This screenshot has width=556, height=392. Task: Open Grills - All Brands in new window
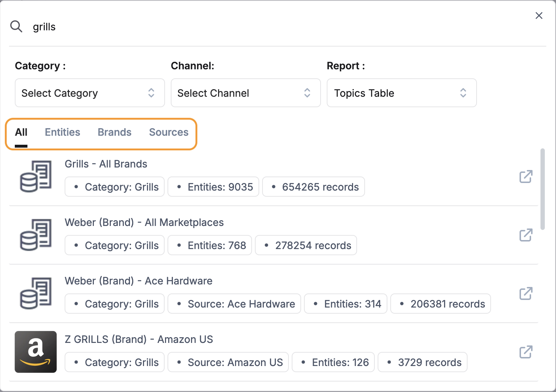pyautogui.click(x=526, y=177)
